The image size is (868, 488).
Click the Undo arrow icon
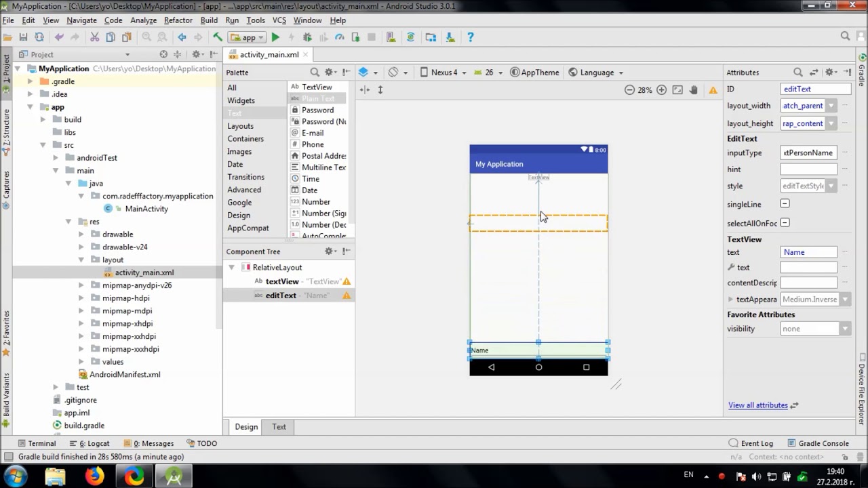pos(59,37)
